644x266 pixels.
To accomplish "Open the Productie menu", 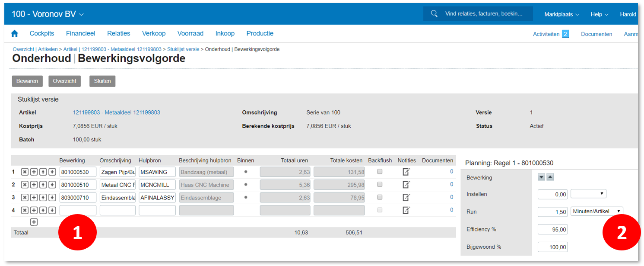I will (x=260, y=34).
